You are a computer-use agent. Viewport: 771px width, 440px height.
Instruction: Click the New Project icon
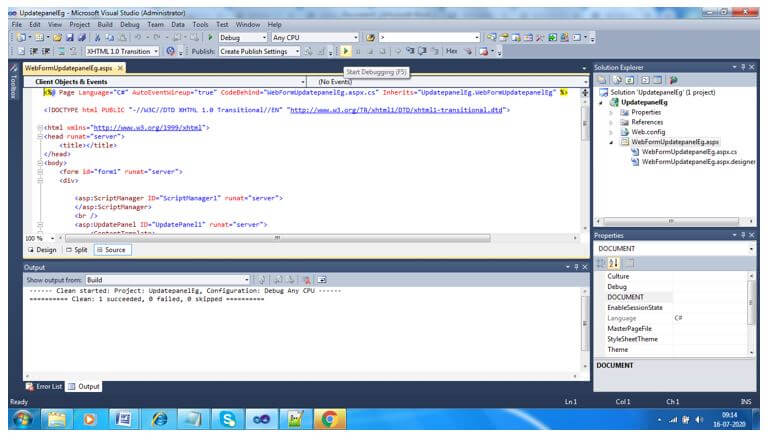click(x=21, y=37)
